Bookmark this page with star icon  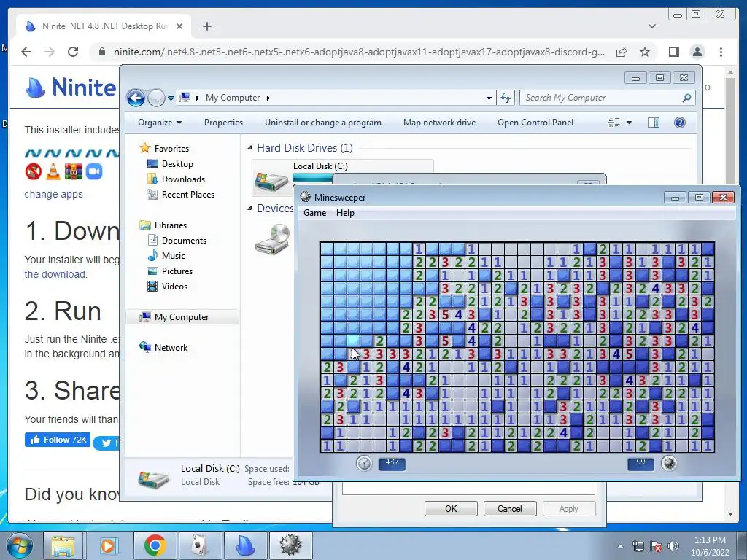pos(645,52)
